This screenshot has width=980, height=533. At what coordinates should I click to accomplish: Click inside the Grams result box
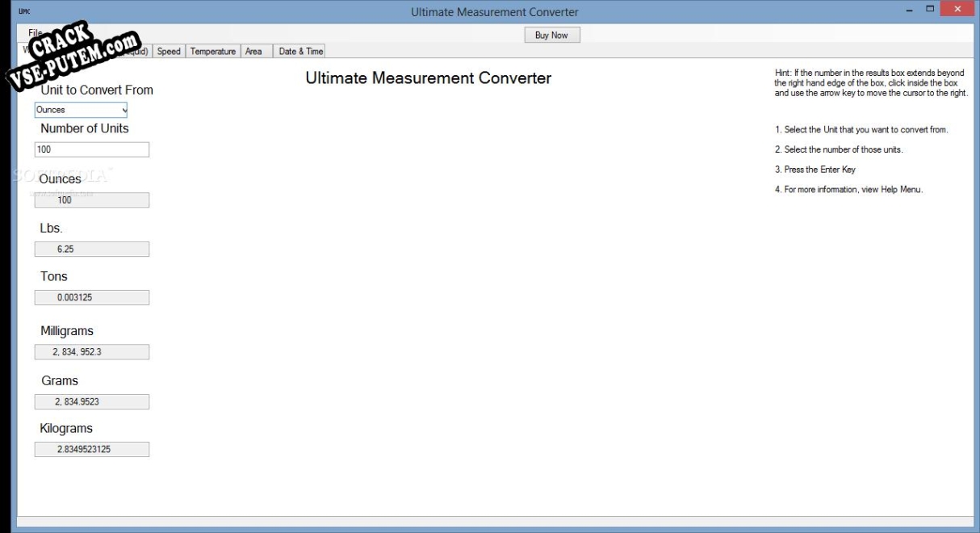point(92,401)
